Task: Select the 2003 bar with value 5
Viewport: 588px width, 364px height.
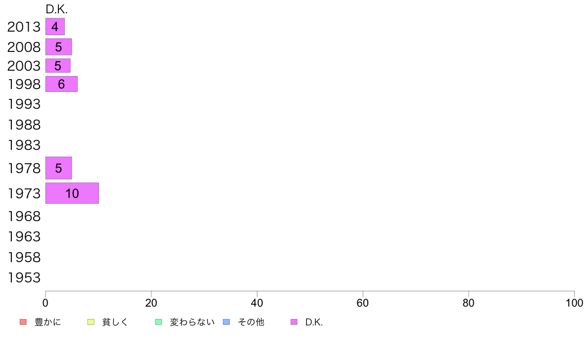Action: tap(58, 66)
